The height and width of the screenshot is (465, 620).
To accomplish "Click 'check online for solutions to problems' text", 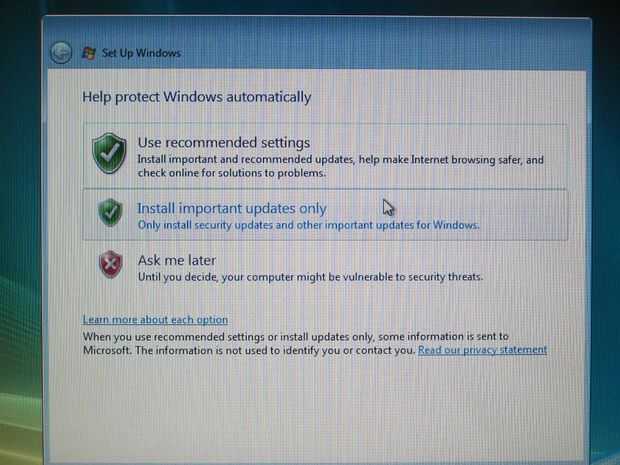I will pyautogui.click(x=232, y=173).
